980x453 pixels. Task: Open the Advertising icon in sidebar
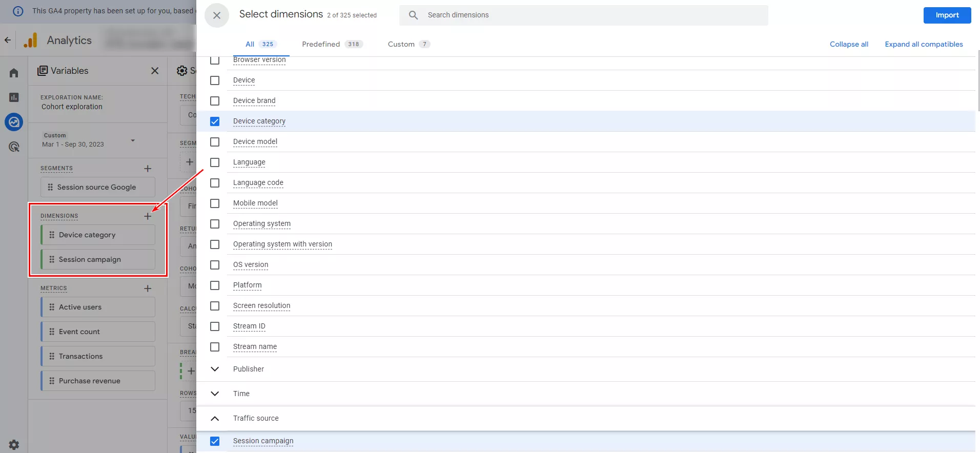click(x=14, y=147)
